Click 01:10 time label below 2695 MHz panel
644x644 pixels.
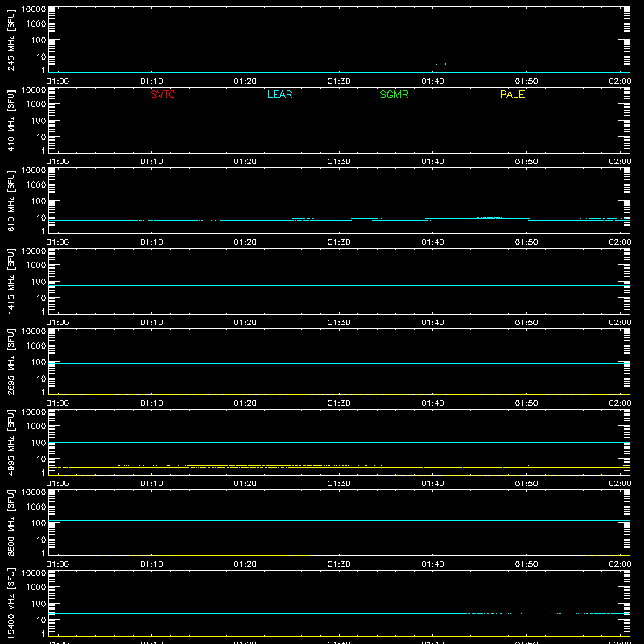151,403
